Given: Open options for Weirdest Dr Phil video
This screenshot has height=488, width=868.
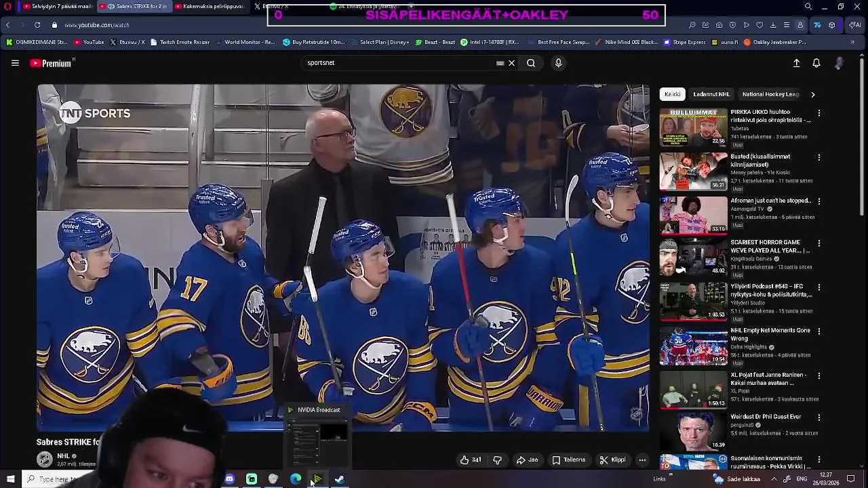Looking at the screenshot, I should tap(819, 418).
